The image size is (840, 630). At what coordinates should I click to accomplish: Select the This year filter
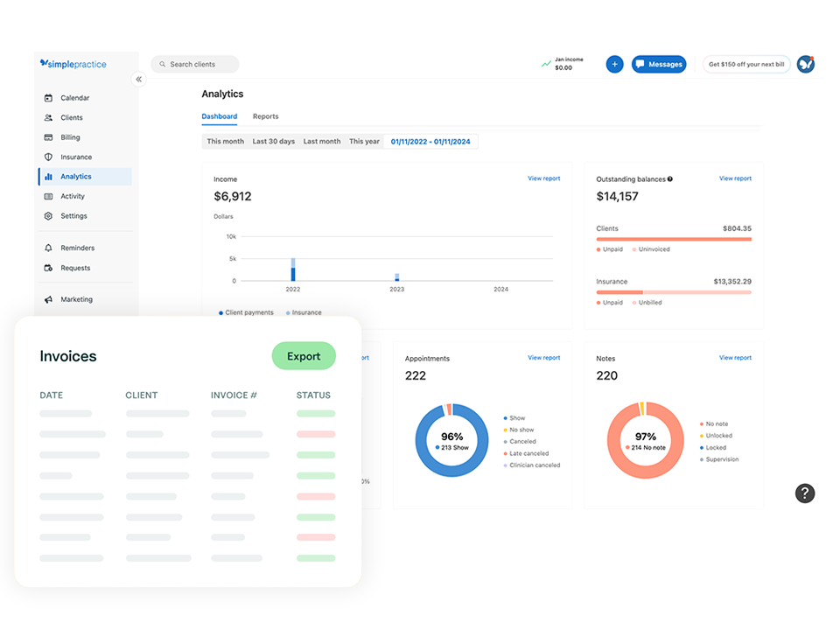point(364,142)
